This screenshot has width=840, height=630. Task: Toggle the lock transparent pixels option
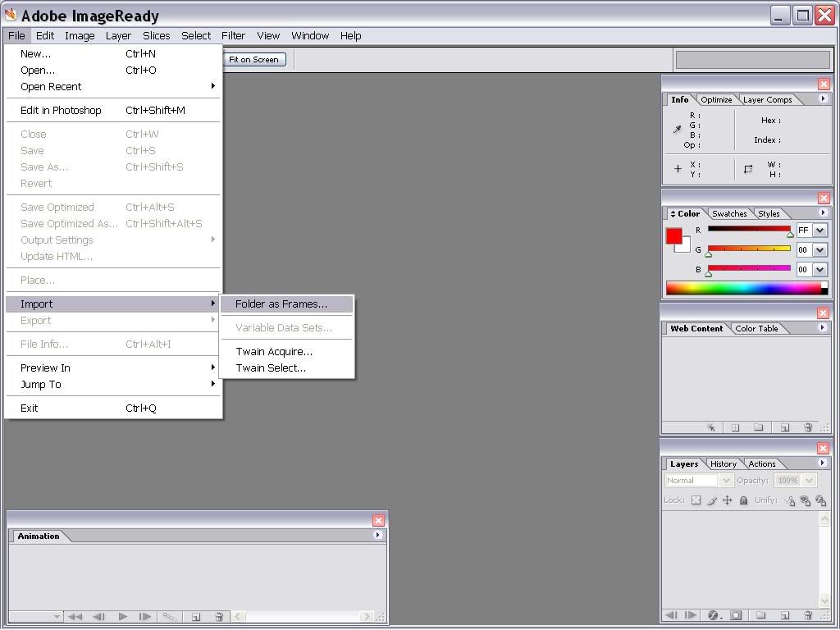pyautogui.click(x=696, y=500)
